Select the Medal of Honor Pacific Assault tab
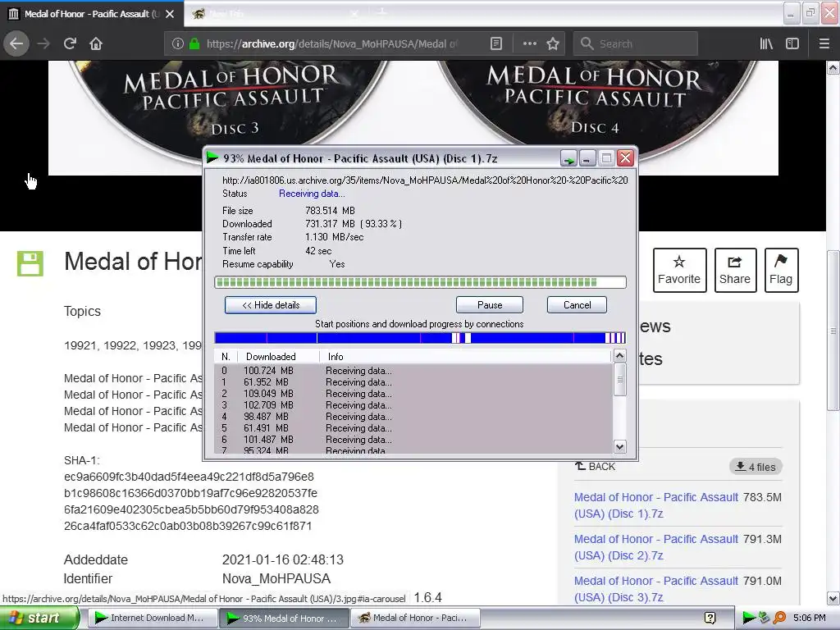Viewport: 840px width, 630px height. point(92,14)
